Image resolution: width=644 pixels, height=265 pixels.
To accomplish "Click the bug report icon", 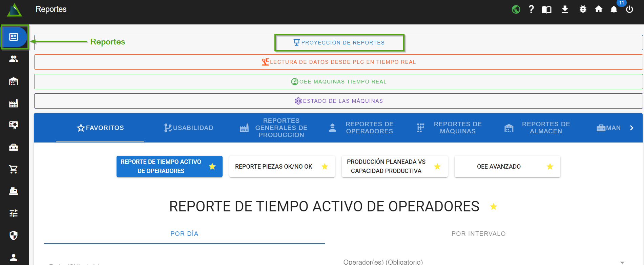I will click(583, 10).
